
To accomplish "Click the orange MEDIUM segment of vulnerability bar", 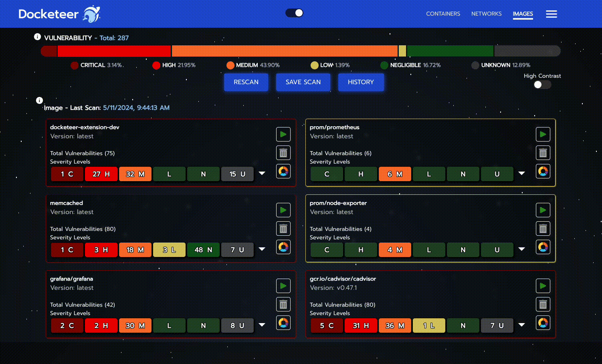I will click(x=285, y=51).
